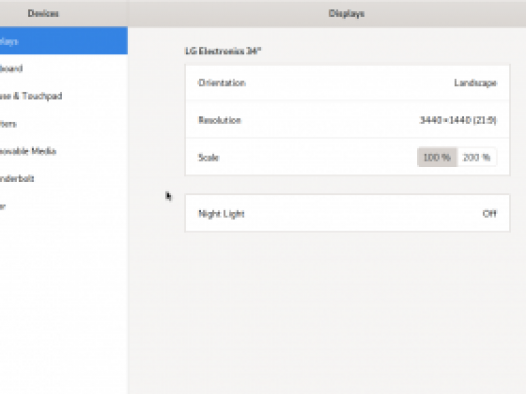Select the highlighted Displays sidebar entry

64,41
